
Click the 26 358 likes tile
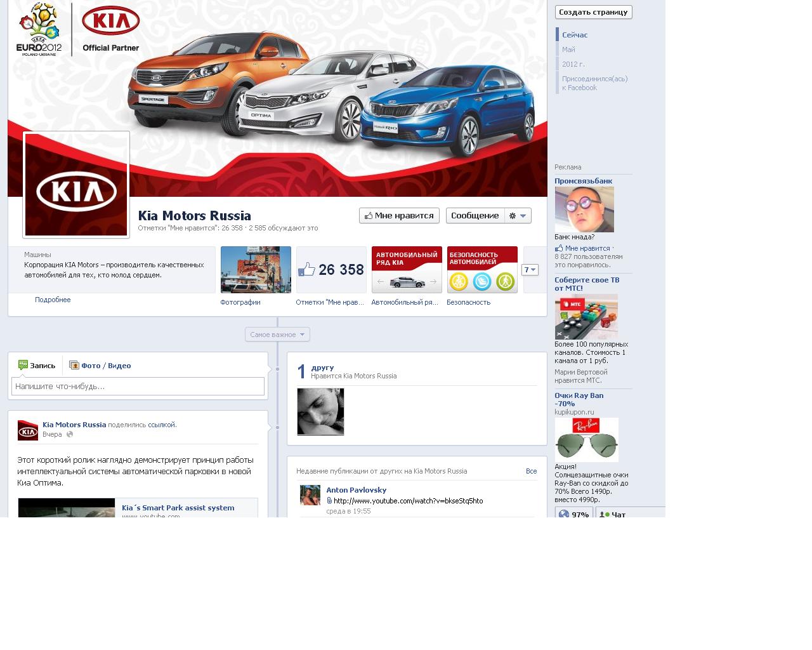[x=331, y=270]
